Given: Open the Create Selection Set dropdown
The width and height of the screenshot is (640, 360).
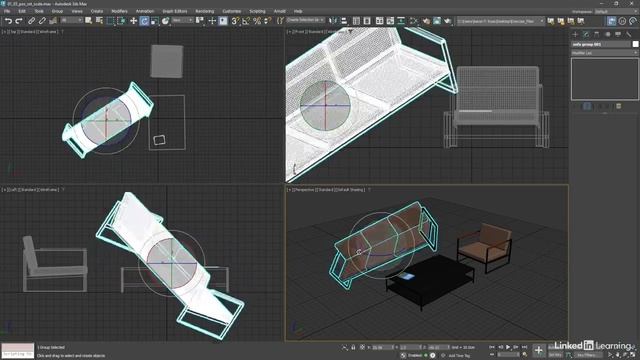Looking at the screenshot, I should tap(306, 20).
